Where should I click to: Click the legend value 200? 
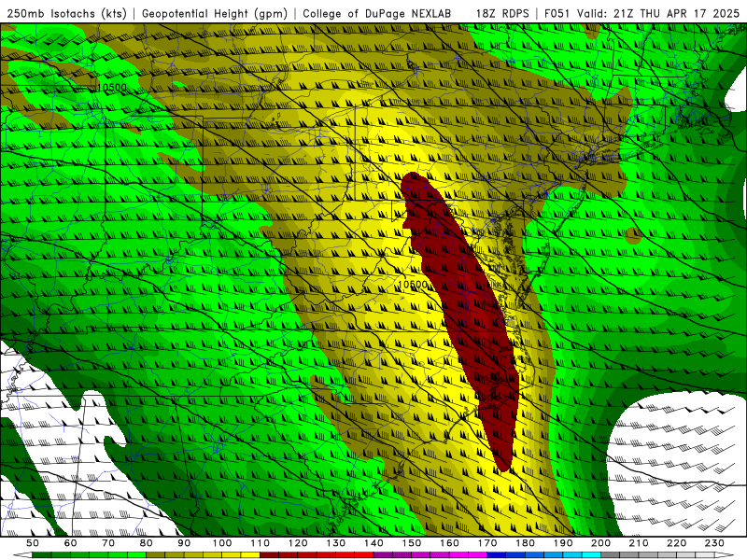tap(600, 543)
